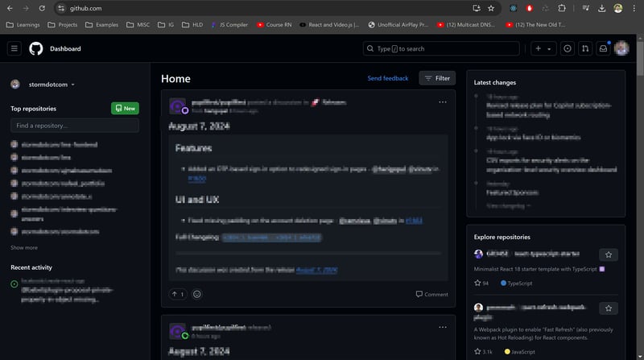Click the Find a repository field
Image resolution: width=644 pixels, height=360 pixels.
74,126
